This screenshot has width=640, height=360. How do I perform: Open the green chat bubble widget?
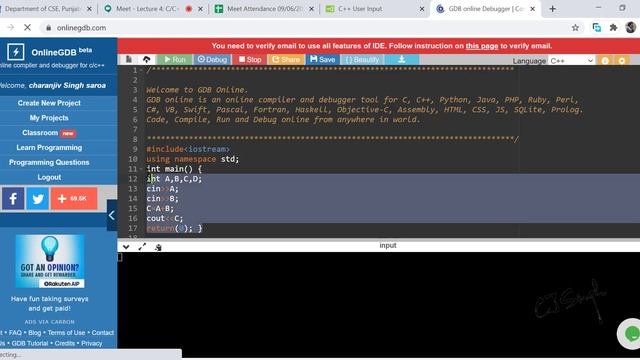pos(631,334)
